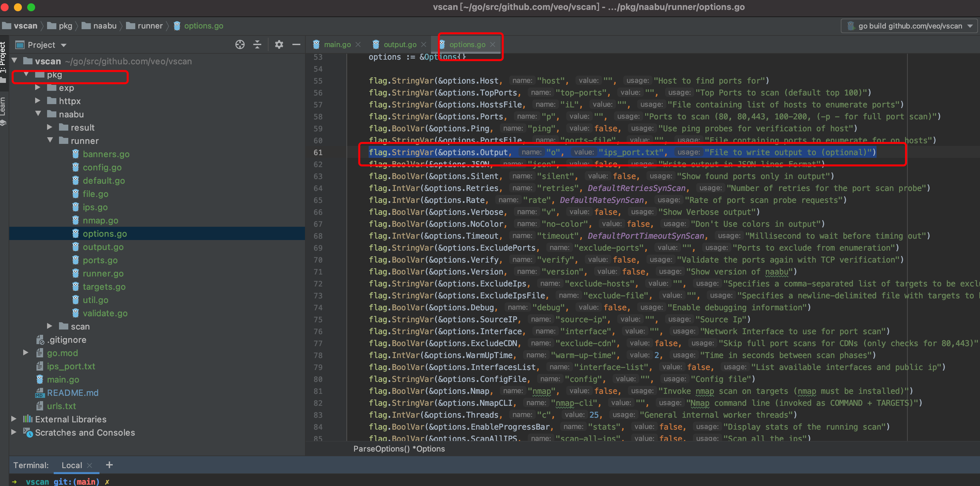Screen dimensions: 980x486
Task: Click DefaultRetriesSynScan constant on line 64
Action: 636,188
